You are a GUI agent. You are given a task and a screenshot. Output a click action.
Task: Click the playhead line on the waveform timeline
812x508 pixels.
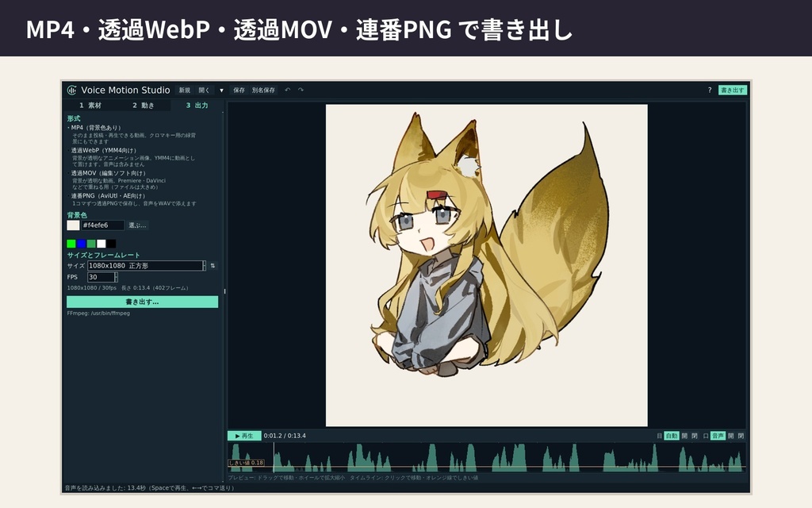[274, 457]
